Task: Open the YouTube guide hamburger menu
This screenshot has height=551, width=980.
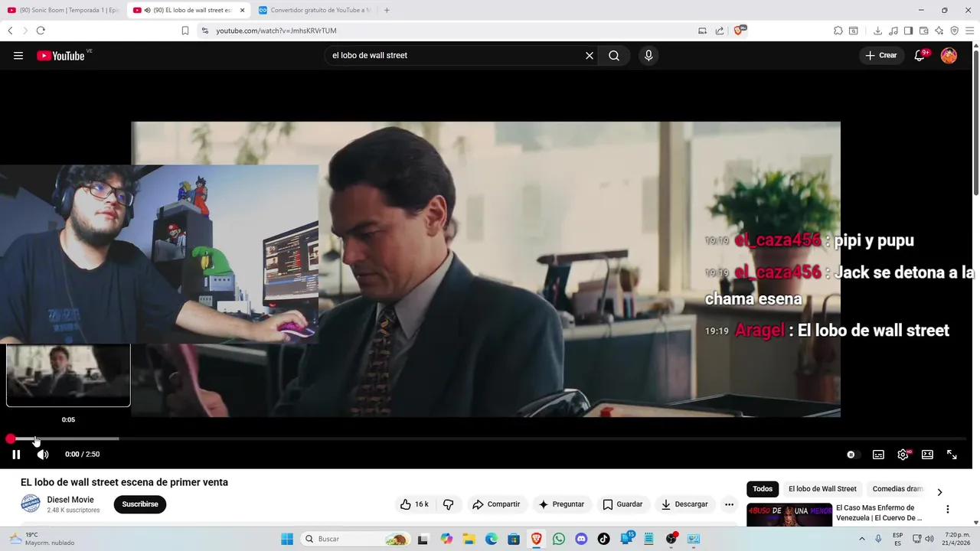Action: click(18, 56)
